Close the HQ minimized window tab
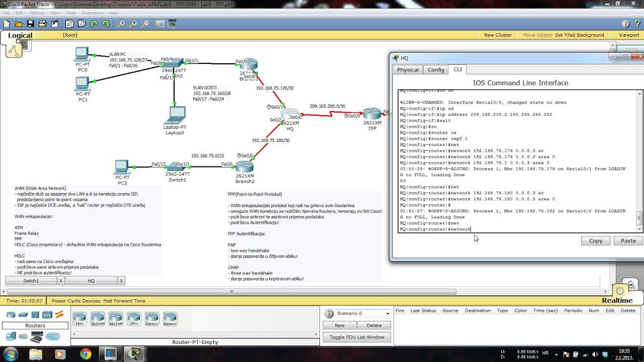This screenshot has height=362, width=644. (x=121, y=281)
